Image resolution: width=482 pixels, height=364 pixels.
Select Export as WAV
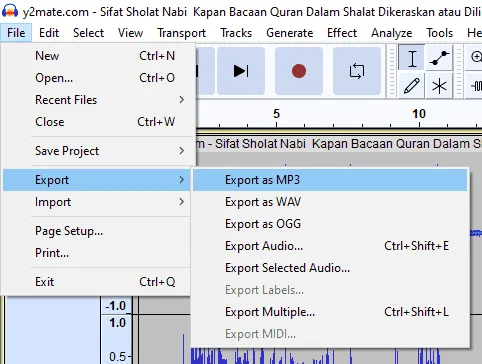(330, 202)
